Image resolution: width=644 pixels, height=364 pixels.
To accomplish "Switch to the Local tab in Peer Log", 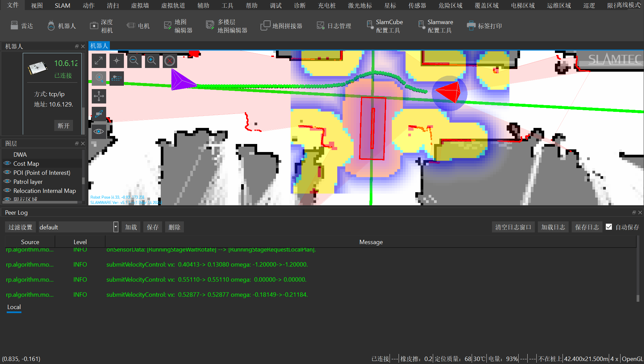I will [x=14, y=307].
